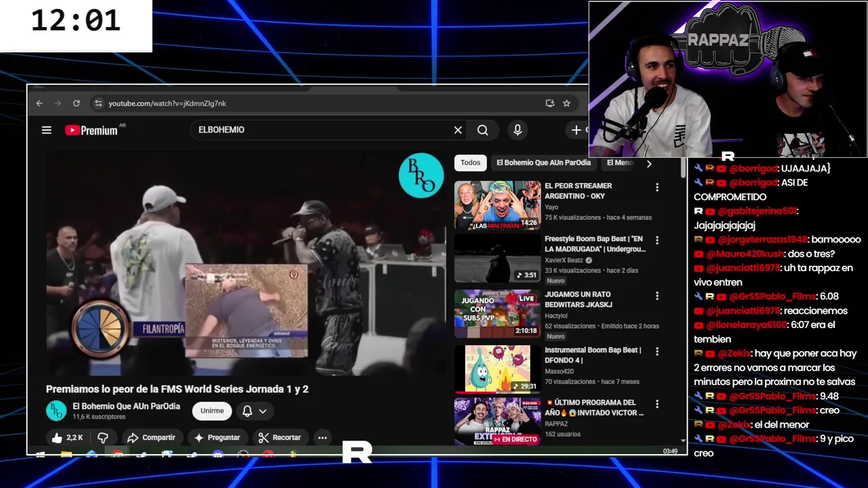Go back with the browser back arrow

(39, 103)
